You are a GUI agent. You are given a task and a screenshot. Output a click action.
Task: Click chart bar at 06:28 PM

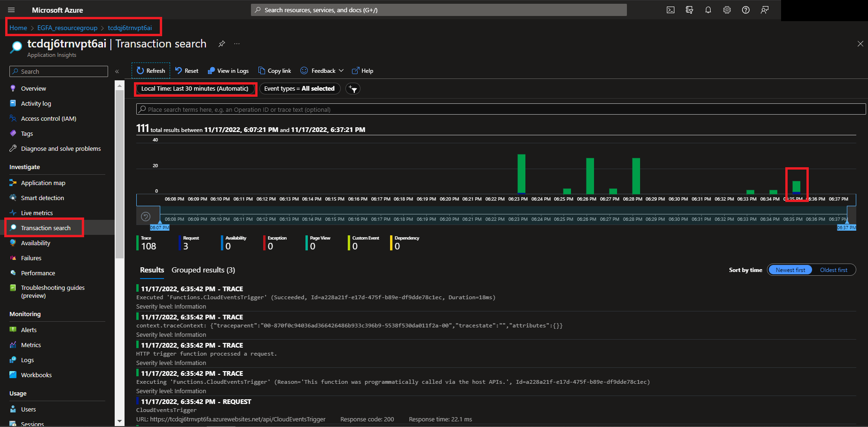(x=636, y=176)
